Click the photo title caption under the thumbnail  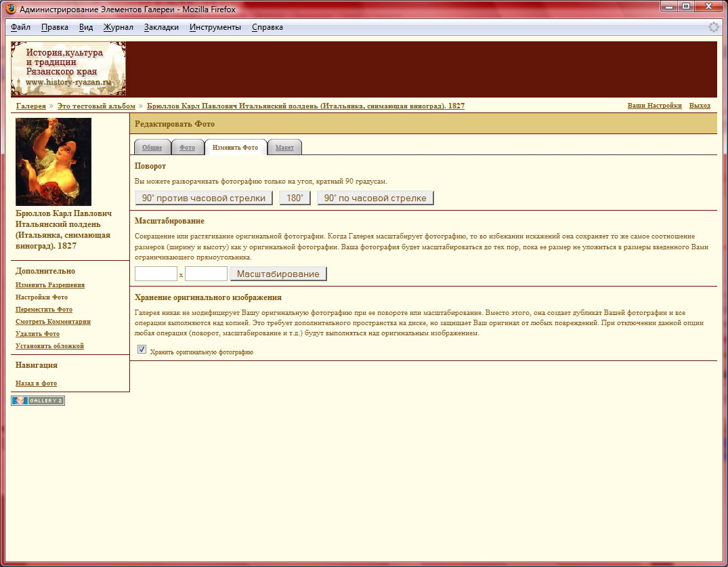[x=64, y=230]
